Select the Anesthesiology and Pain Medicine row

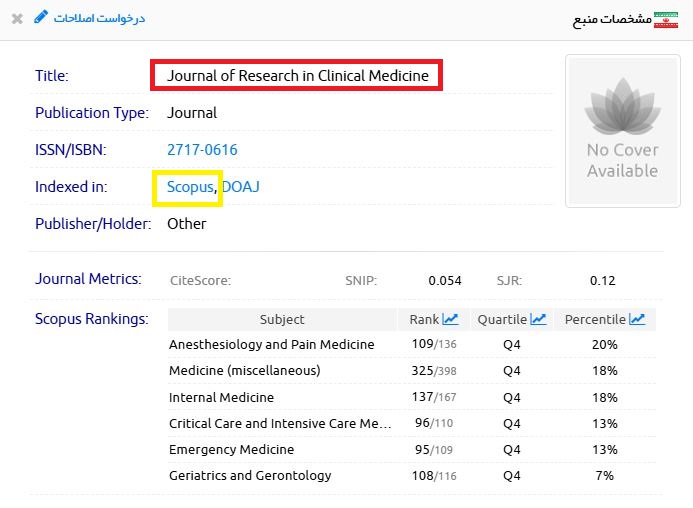tap(271, 344)
